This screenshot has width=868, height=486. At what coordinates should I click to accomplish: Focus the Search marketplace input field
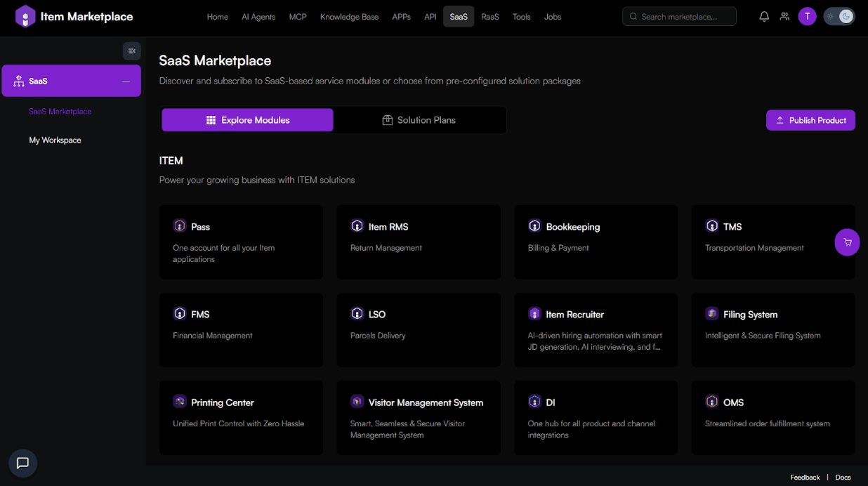[x=685, y=17]
